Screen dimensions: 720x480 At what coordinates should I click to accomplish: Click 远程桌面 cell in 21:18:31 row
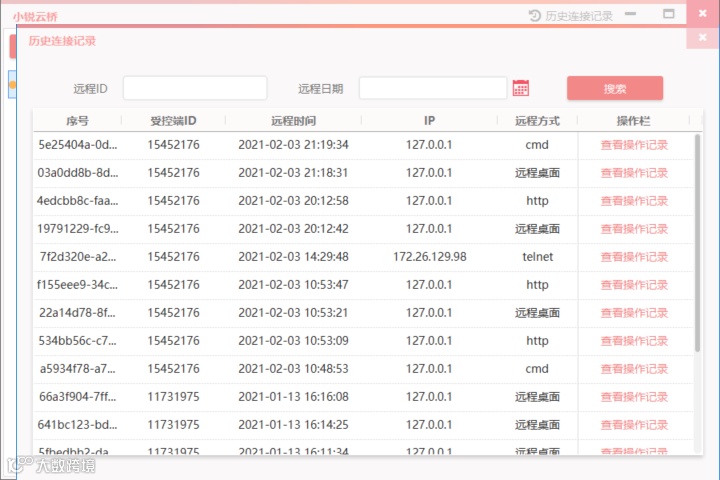(537, 173)
